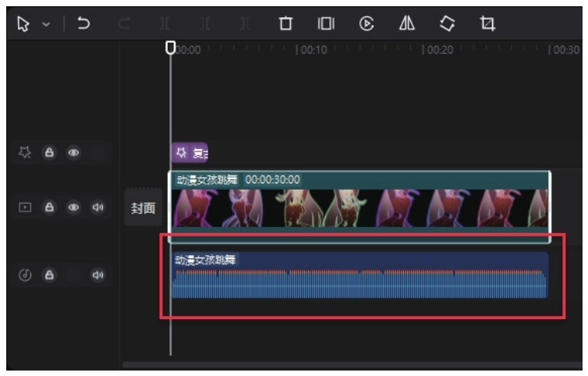Click the effects track star icon
This screenshot has width=588, height=376.
(x=25, y=152)
